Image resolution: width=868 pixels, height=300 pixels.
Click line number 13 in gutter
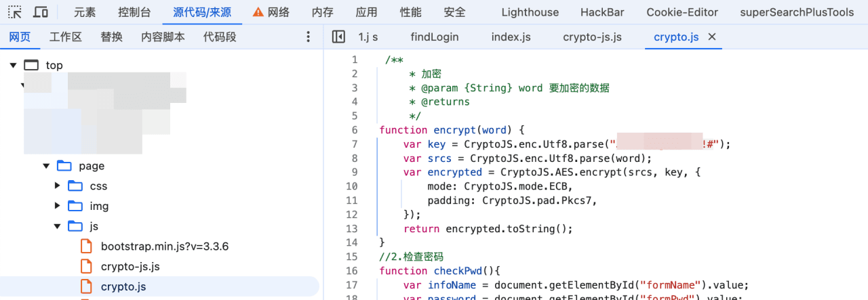pos(351,228)
